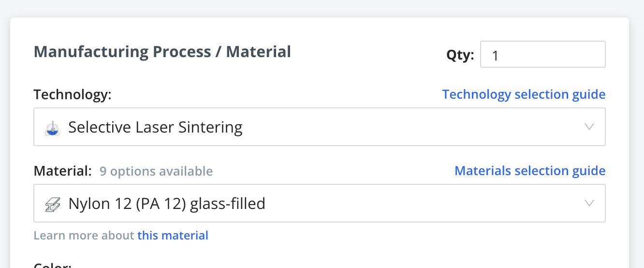644x268 pixels.
Task: Open the Selective Laser Sintering technology dropdown
Action: tap(319, 127)
